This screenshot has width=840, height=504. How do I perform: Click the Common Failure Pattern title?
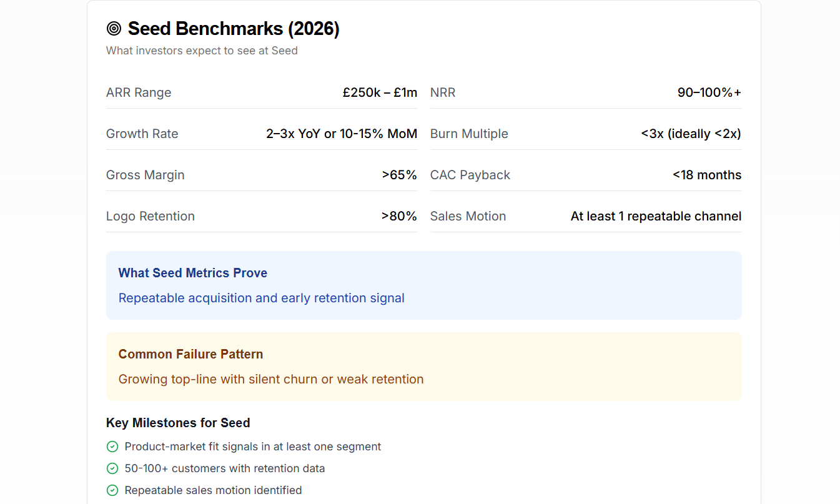190,354
